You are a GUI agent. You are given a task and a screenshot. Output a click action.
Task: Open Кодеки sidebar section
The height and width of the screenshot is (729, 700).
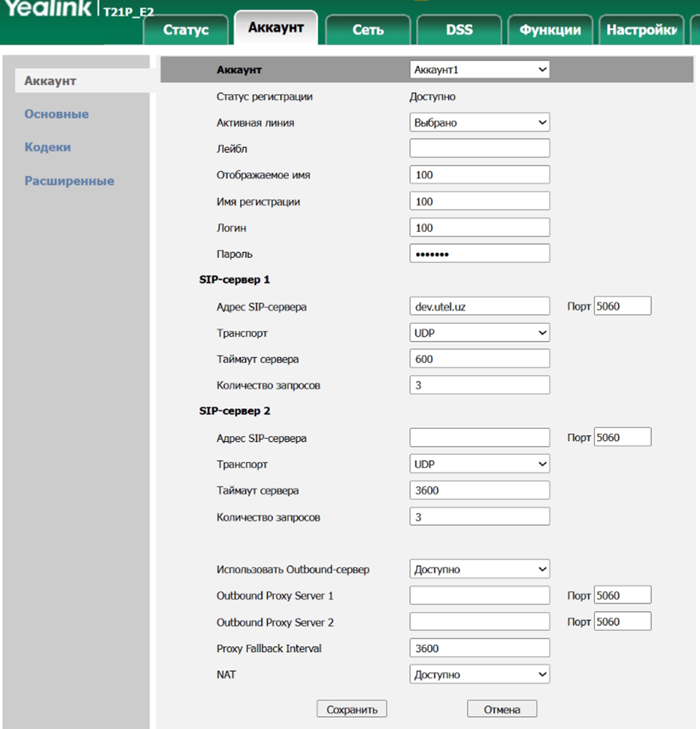[x=47, y=147]
